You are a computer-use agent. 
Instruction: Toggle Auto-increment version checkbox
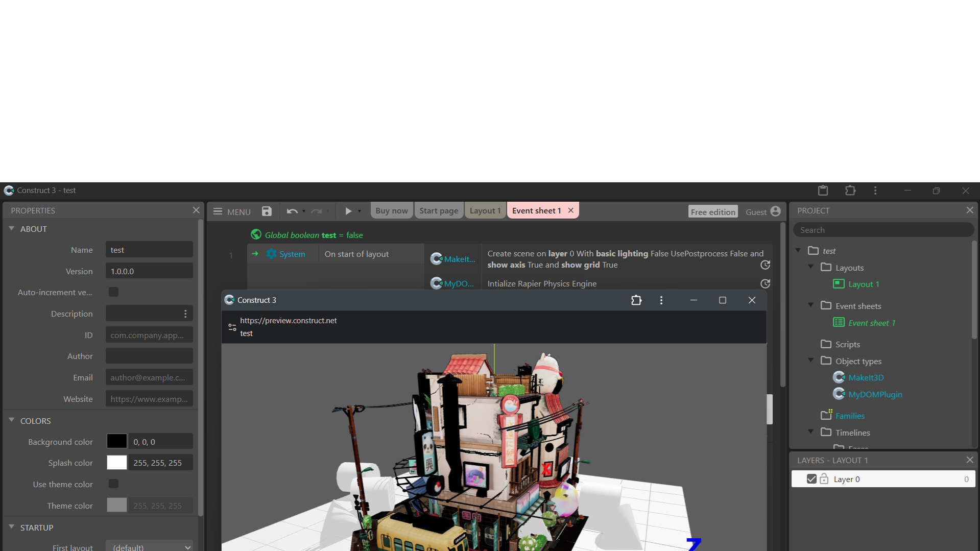click(113, 292)
